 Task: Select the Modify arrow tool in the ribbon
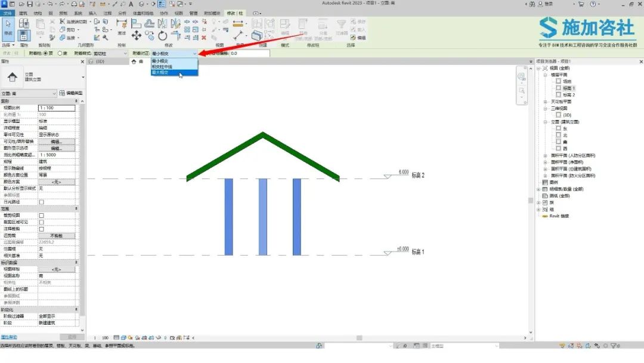tap(8, 29)
